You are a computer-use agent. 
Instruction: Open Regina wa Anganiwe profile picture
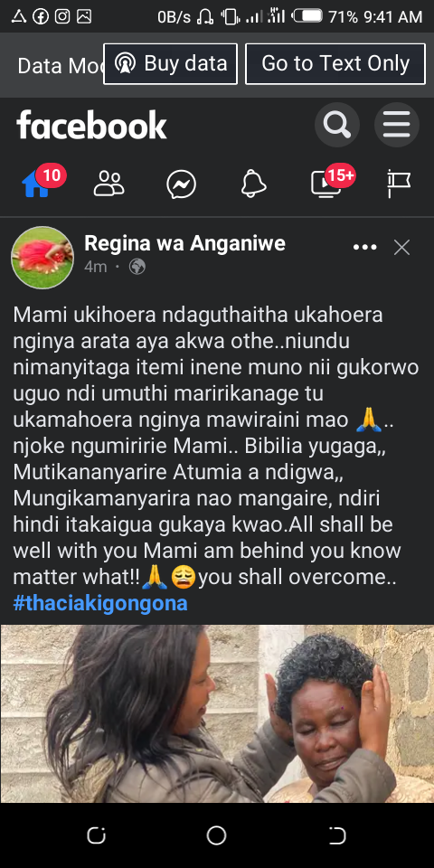tap(42, 258)
